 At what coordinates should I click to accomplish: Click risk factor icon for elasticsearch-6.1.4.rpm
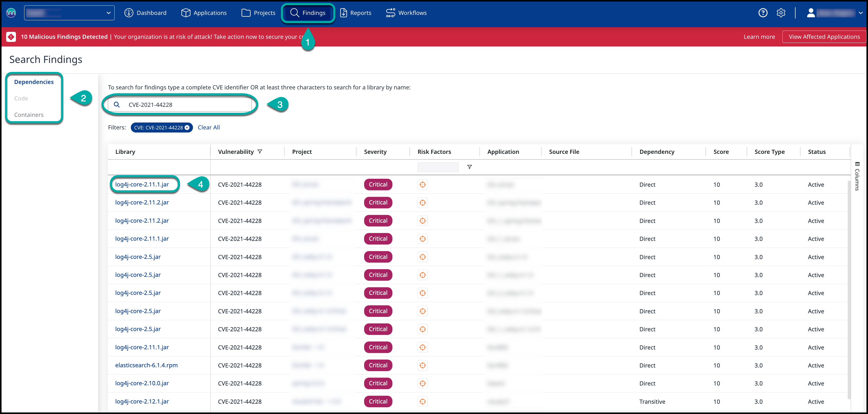click(422, 365)
